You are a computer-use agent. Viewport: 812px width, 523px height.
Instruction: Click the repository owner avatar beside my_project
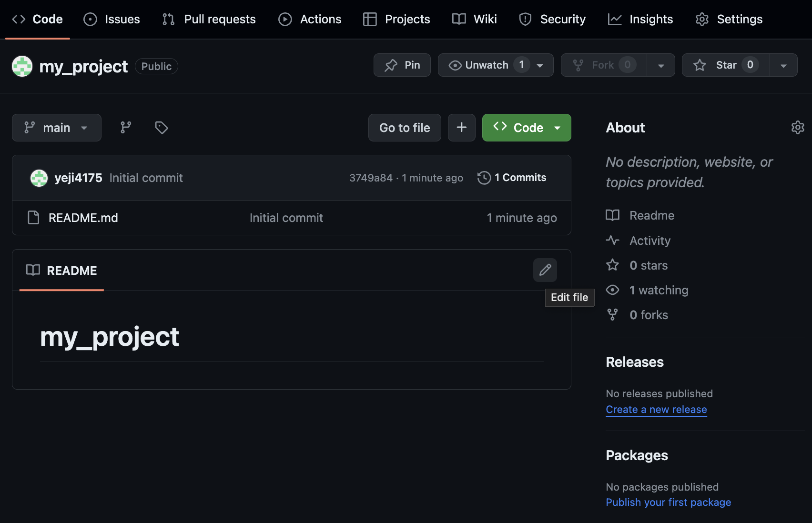22,66
